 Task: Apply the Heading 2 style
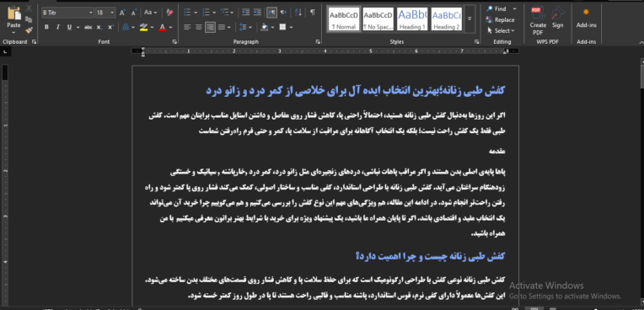[x=447, y=19]
